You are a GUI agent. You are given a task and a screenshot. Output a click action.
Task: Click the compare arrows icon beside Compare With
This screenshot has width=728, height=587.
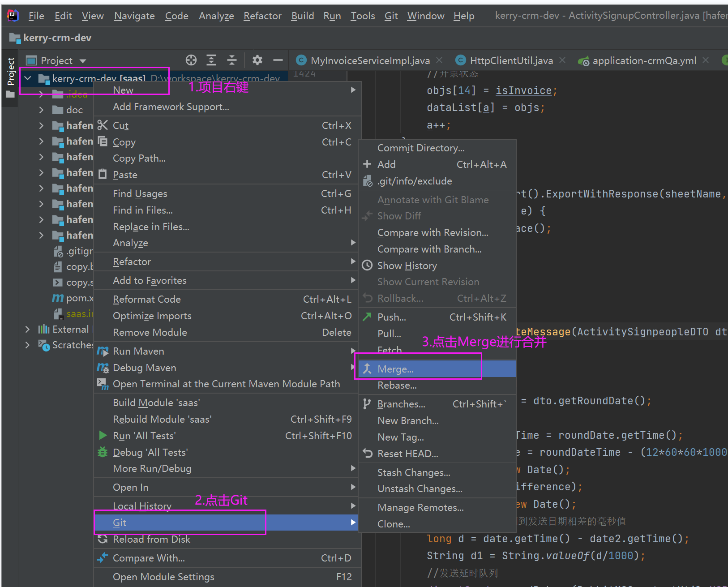click(x=103, y=558)
